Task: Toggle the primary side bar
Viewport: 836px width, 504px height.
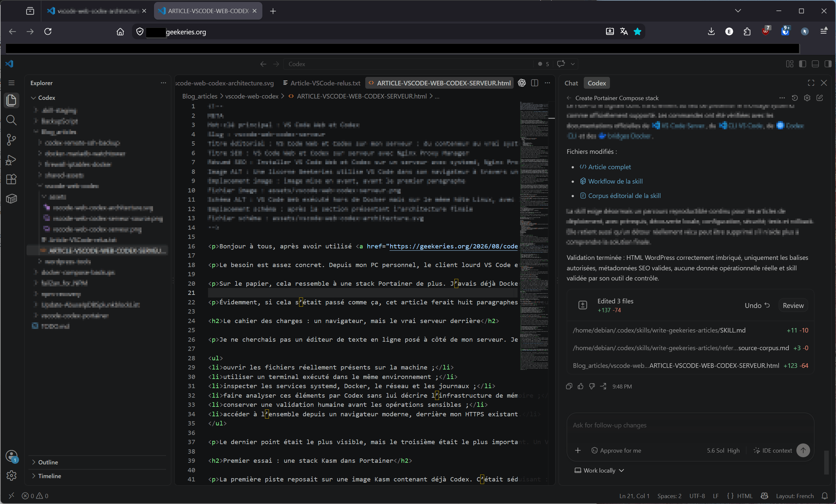Action: [802, 64]
